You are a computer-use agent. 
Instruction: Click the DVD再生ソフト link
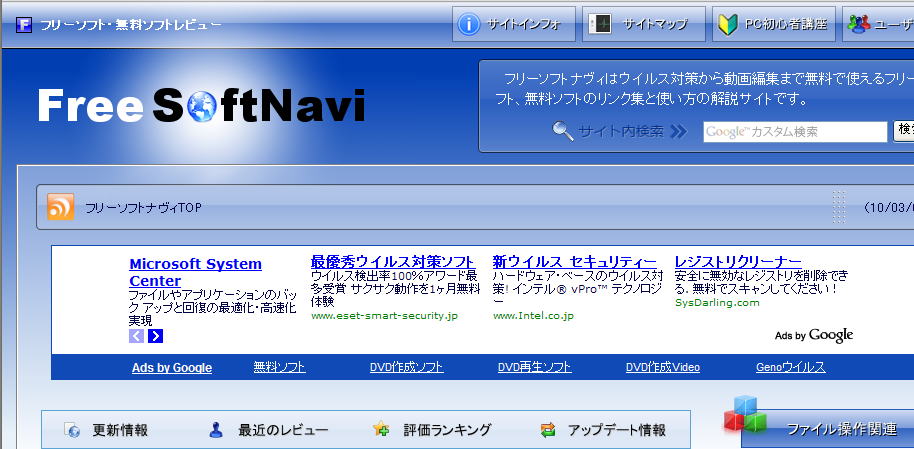click(x=534, y=367)
